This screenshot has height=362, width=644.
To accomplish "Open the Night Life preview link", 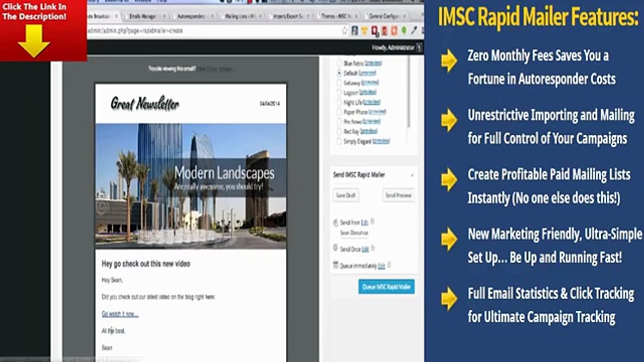I will (371, 102).
